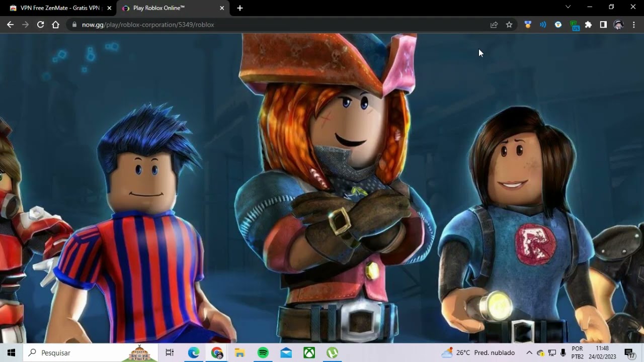Open uTorrent from the taskbar
644x362 pixels.
[333, 353]
